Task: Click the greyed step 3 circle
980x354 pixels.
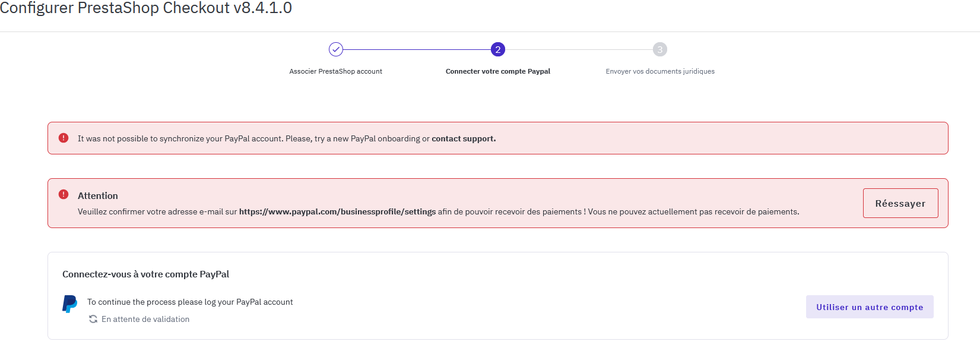Action: click(x=660, y=49)
